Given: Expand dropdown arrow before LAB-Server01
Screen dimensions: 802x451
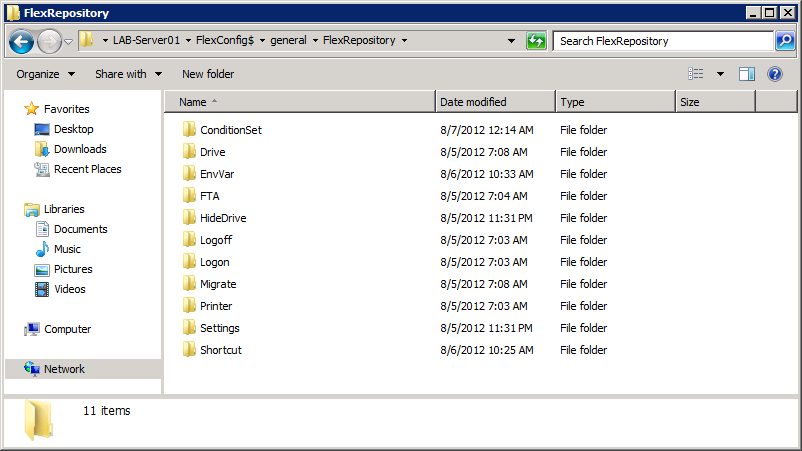Looking at the screenshot, I should (105, 40).
